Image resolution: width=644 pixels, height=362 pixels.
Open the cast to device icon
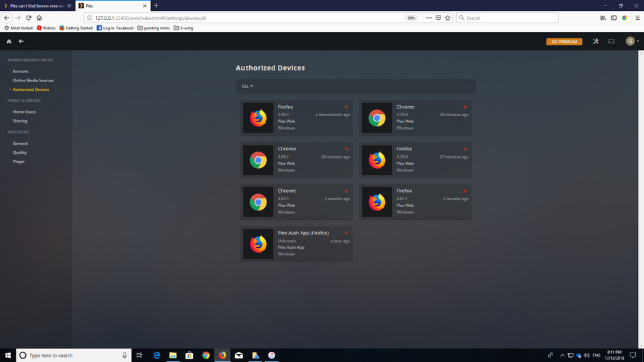pyautogui.click(x=611, y=42)
